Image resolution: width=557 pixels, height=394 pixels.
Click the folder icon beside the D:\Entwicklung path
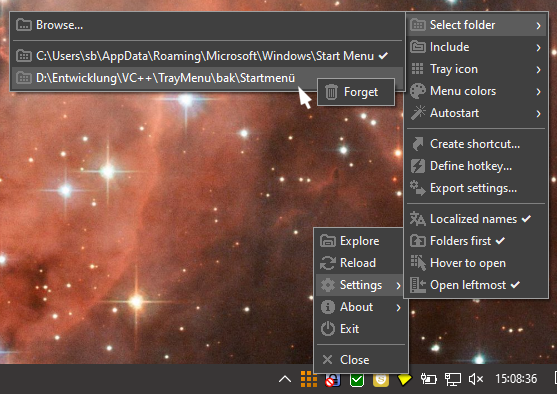24,78
